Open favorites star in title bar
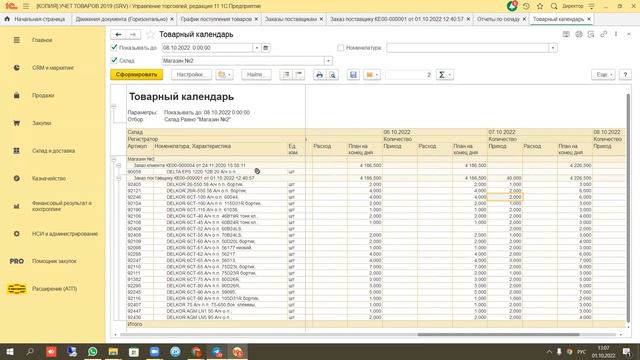Viewport: 640px width, 360px height. 540,6
